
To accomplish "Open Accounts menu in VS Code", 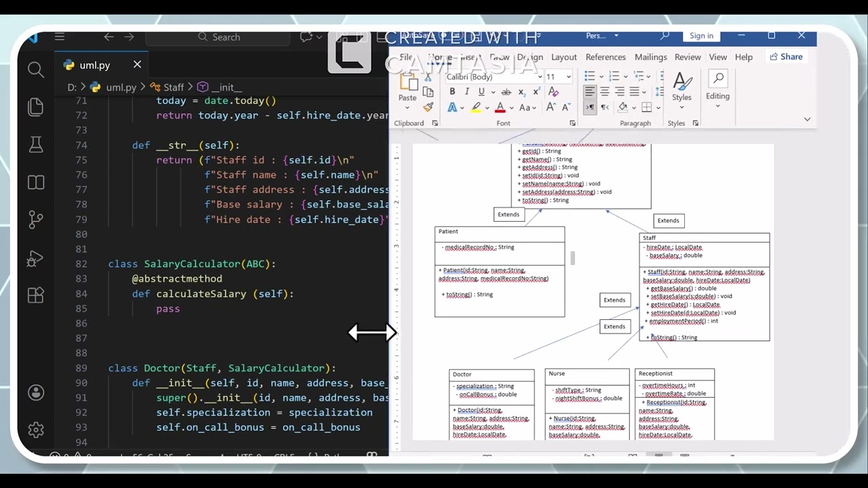I will click(36, 393).
